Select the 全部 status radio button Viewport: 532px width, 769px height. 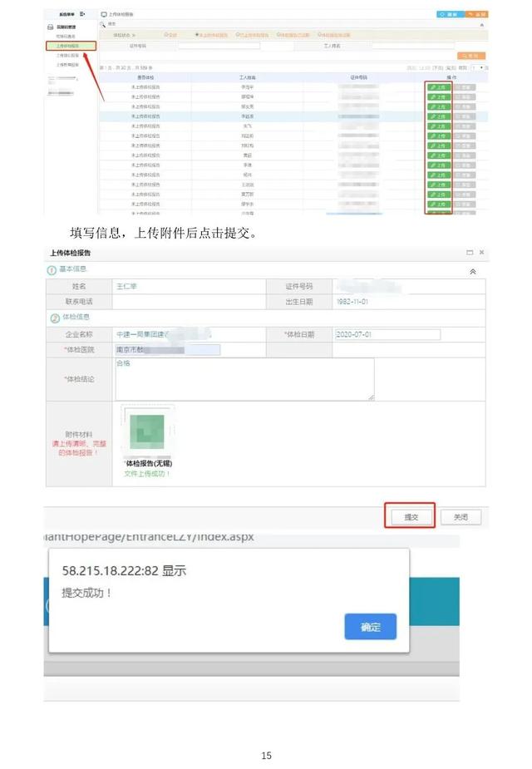pos(166,35)
